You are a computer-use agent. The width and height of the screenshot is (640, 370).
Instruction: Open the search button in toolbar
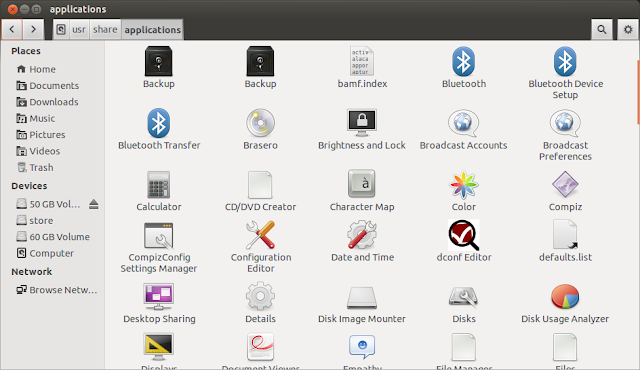tap(602, 29)
